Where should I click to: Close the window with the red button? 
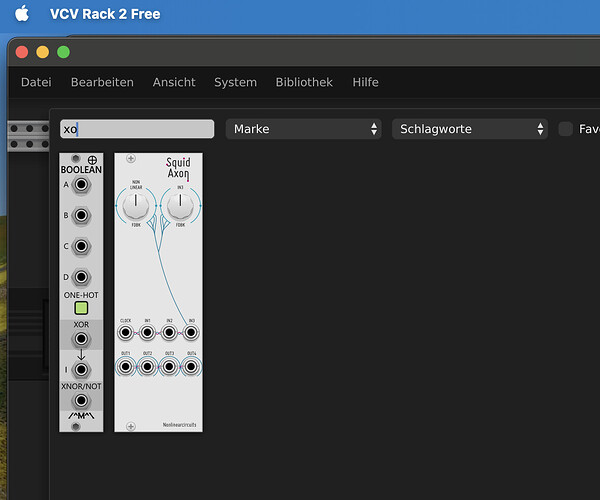pos(22,52)
